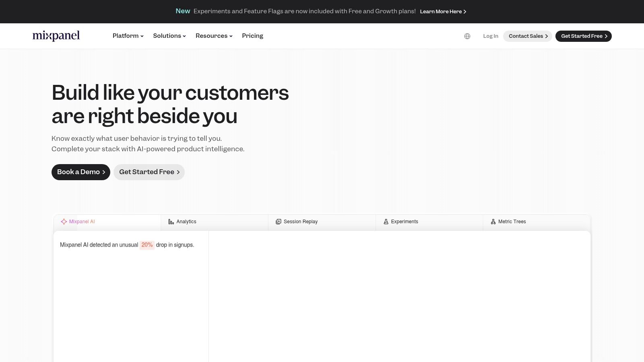
Task: Click the 'New' label in the banner
Action: (183, 11)
